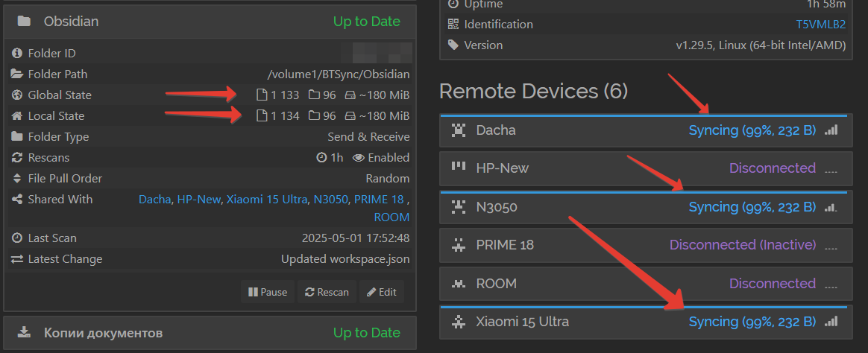868x353 pixels.
Task: Expand the PRIME 18 device row
Action: click(x=646, y=245)
